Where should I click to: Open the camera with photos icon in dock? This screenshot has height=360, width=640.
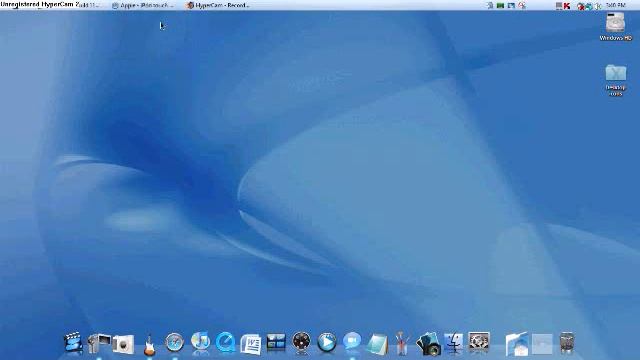pyautogui.click(x=428, y=344)
